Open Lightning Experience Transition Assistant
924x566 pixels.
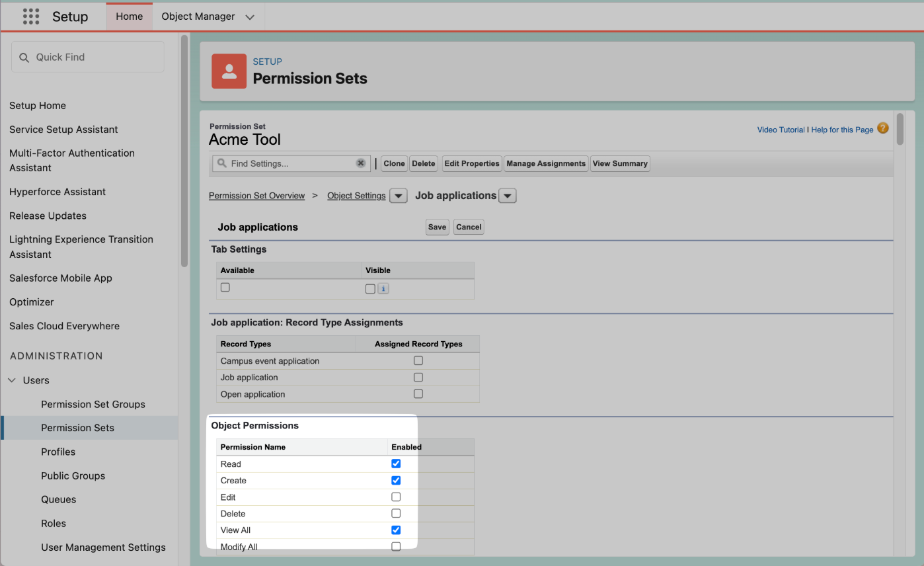coord(81,247)
